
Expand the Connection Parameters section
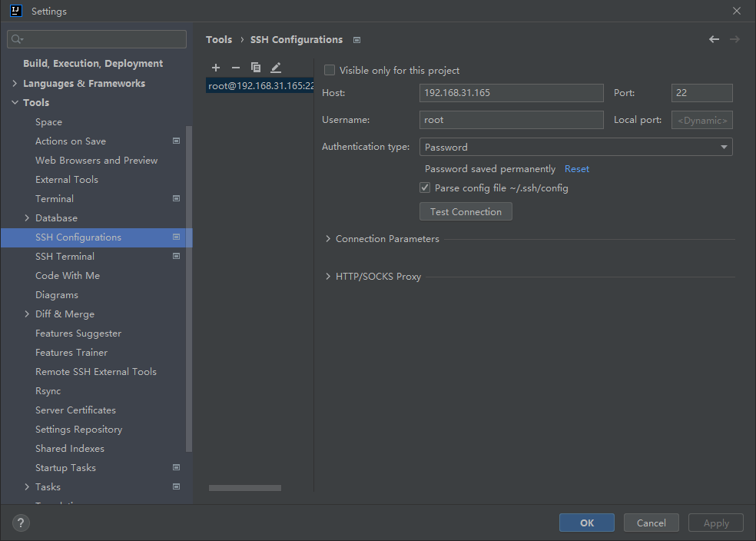coord(329,239)
